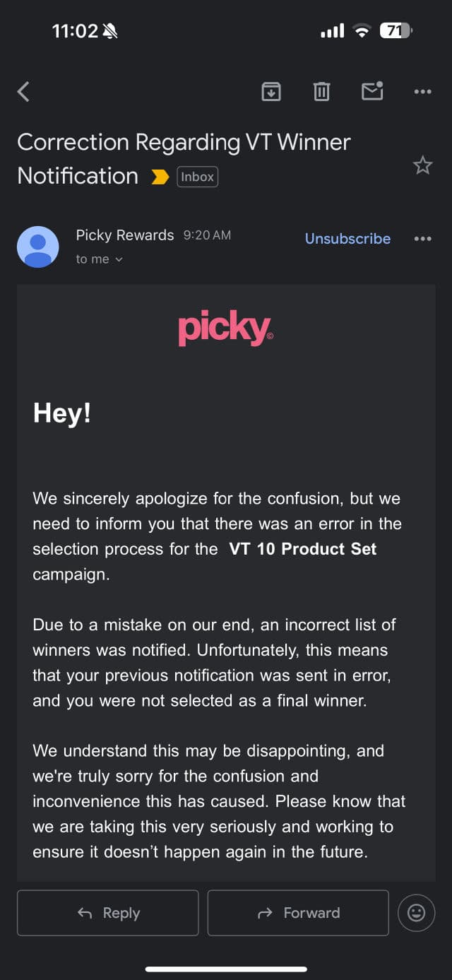
Task: Tap the Wi-Fi icon in status bar
Action: (x=362, y=30)
